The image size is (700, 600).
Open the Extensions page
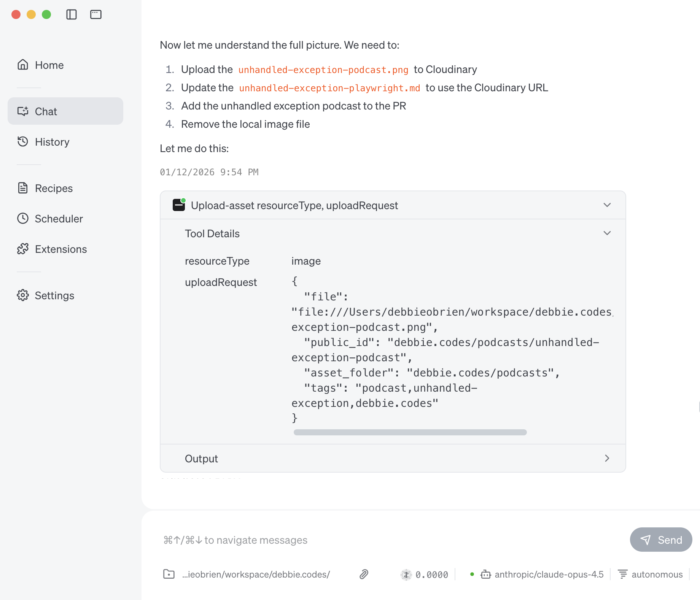pyautogui.click(x=60, y=249)
